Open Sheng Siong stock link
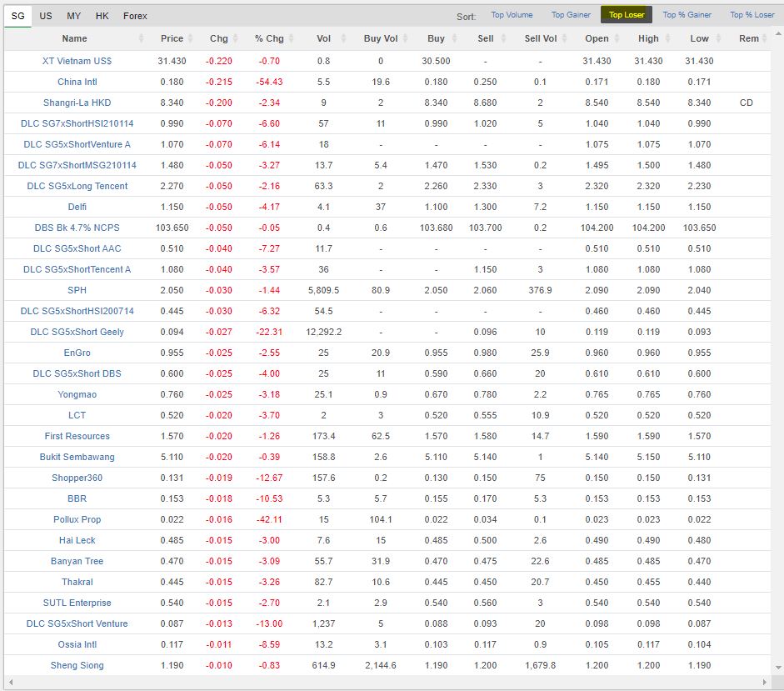Viewport: 784px width, 691px height. (x=77, y=665)
